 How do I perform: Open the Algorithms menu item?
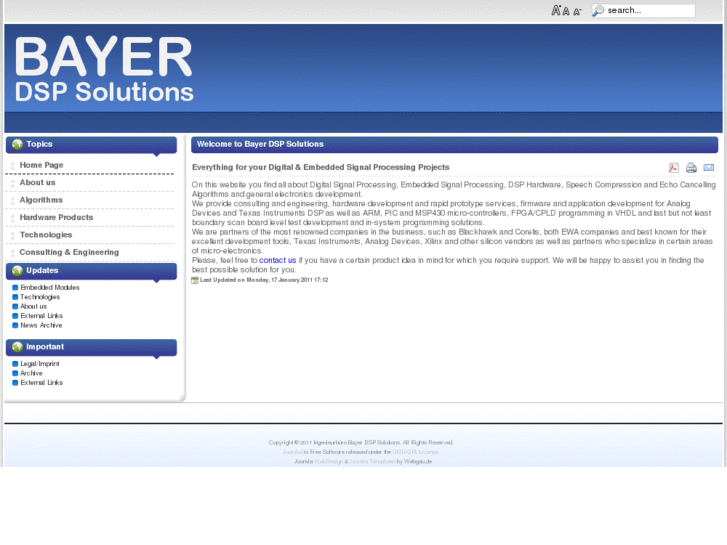(x=41, y=200)
